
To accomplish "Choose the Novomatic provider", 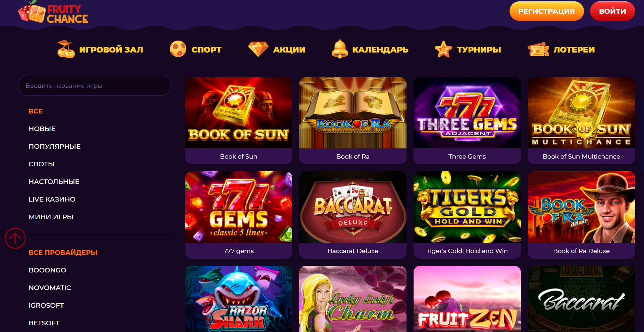I will (x=50, y=288).
